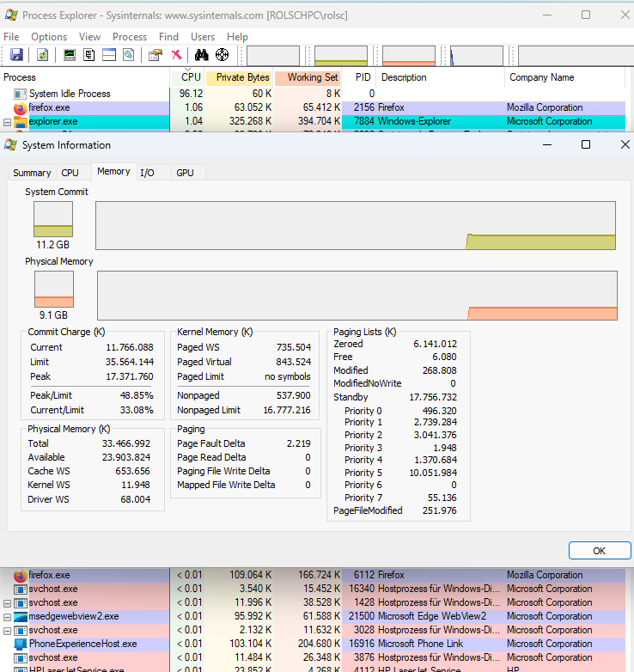634x672 pixels.
Task: Click the System Information window title icon
Action: pos(10,145)
